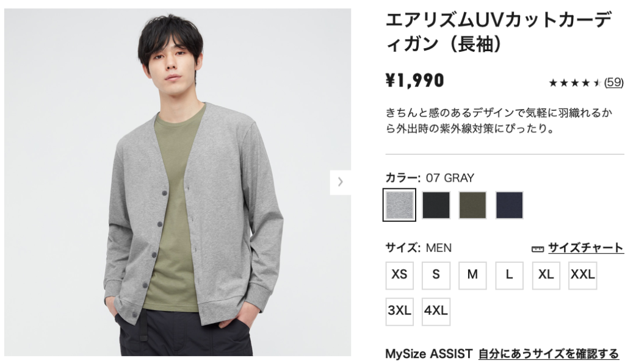Select size L

[510, 275]
